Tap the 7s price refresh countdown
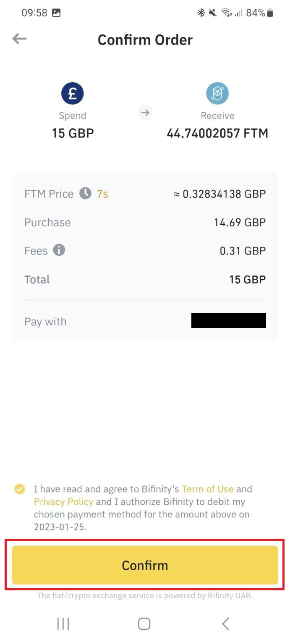 point(102,194)
